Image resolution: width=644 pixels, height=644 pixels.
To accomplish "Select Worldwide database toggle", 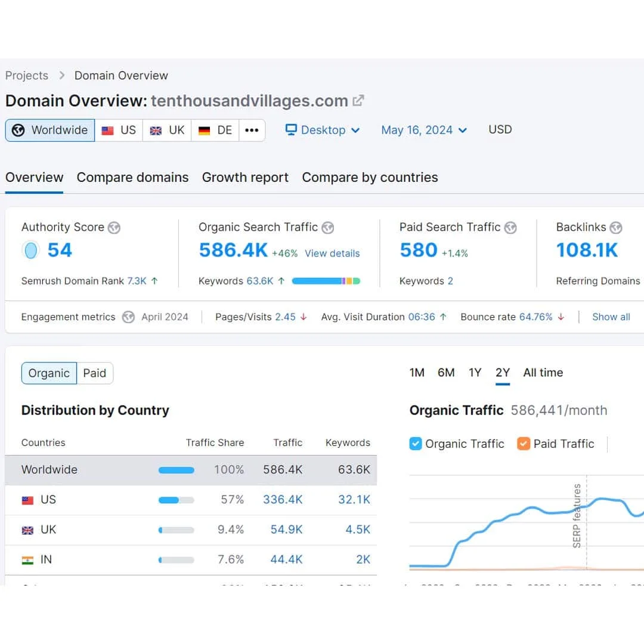I will tap(50, 130).
